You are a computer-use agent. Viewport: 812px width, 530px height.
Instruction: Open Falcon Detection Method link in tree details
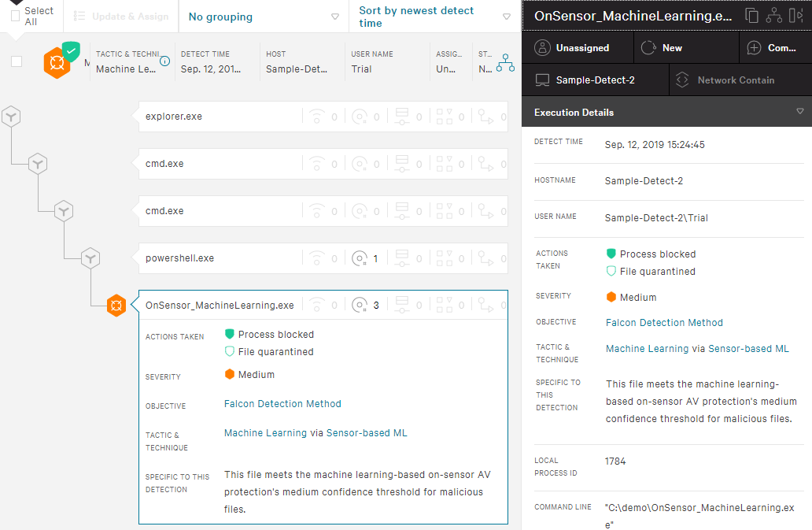(282, 403)
